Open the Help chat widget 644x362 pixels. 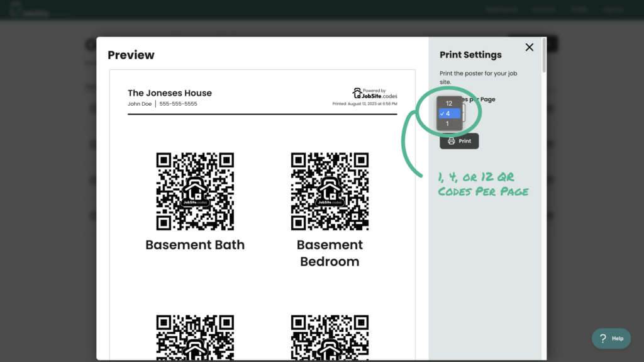[x=611, y=339]
